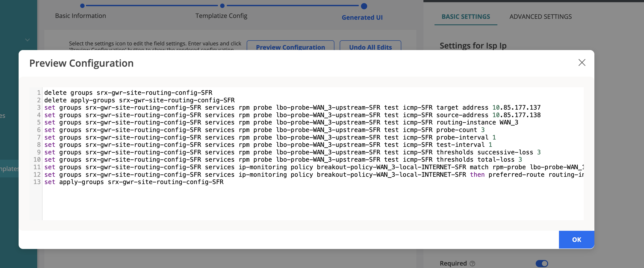Click line number 7 in the gutter
Viewport: 644px width, 268px height.
click(x=39, y=138)
